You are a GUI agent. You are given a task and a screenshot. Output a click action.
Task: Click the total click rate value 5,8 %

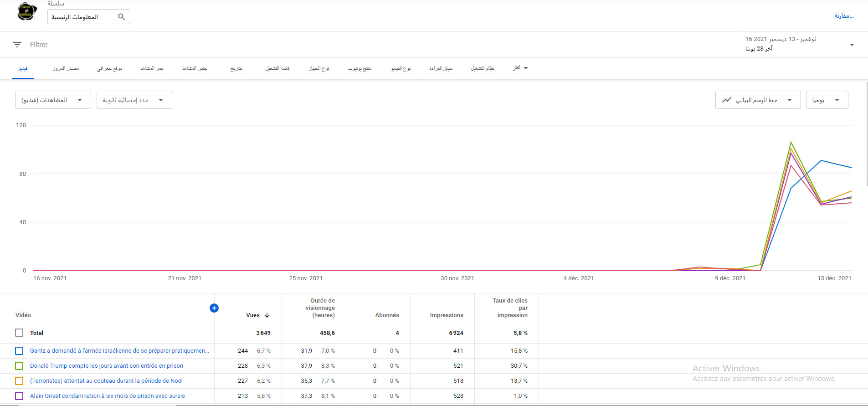[520, 333]
